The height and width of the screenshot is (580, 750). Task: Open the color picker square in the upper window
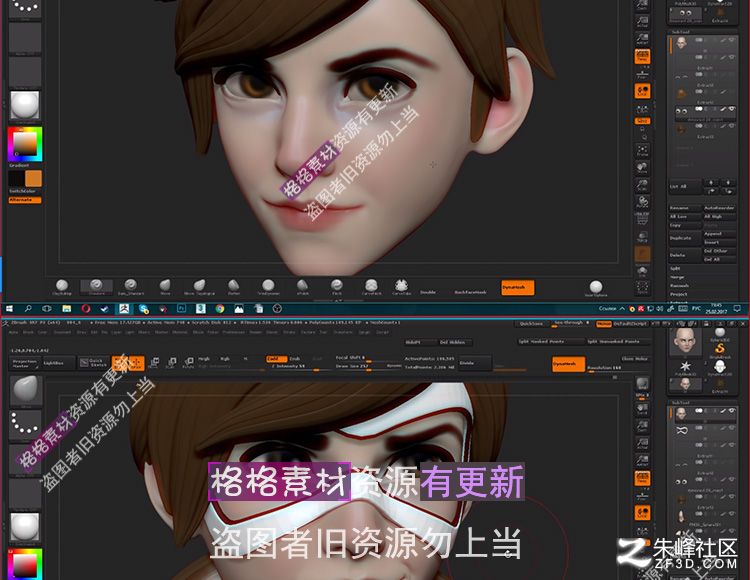[25, 144]
